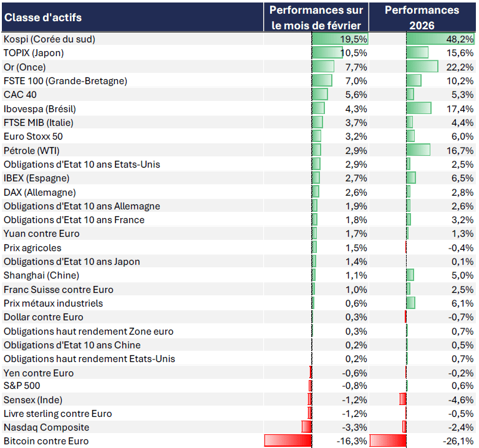Click the 1,9% value for German bonds

tap(356, 206)
